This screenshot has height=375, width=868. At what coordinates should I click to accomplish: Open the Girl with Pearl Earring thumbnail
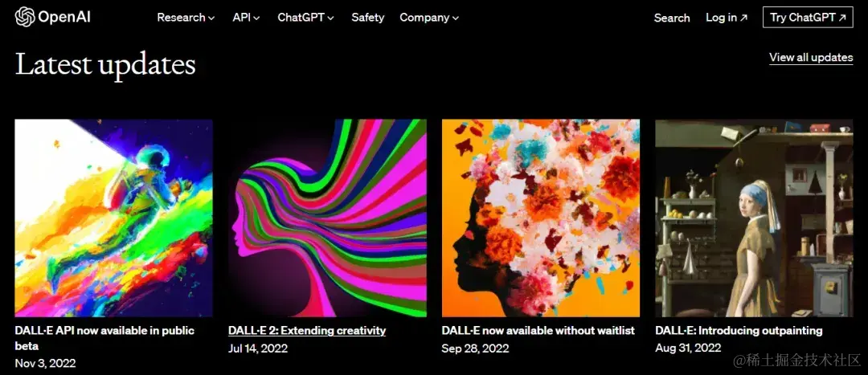click(754, 218)
